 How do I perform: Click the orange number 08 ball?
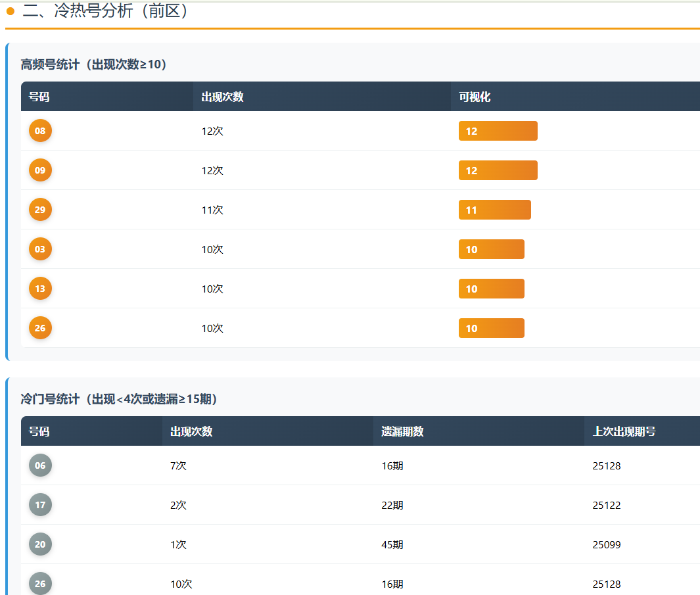[40, 131]
